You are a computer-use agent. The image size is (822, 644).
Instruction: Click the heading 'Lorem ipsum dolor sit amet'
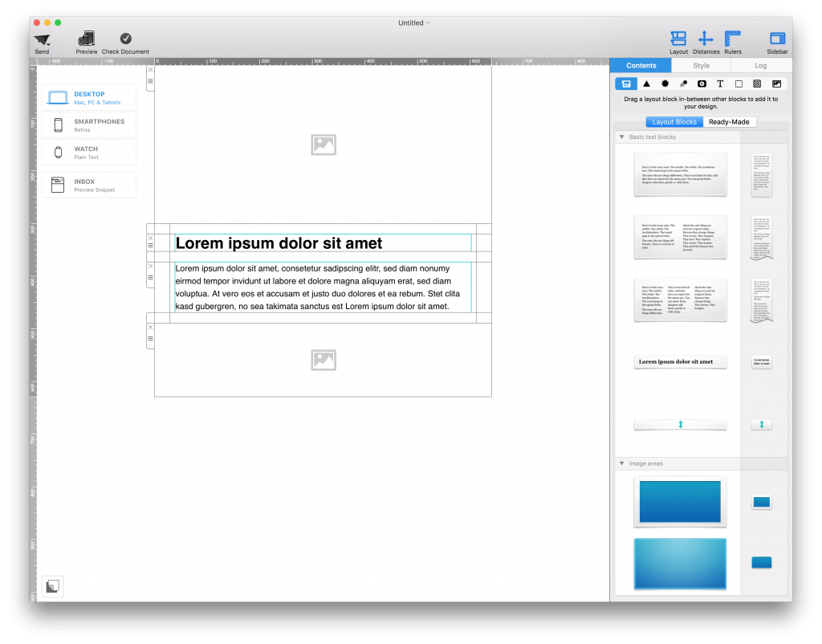[x=279, y=243]
